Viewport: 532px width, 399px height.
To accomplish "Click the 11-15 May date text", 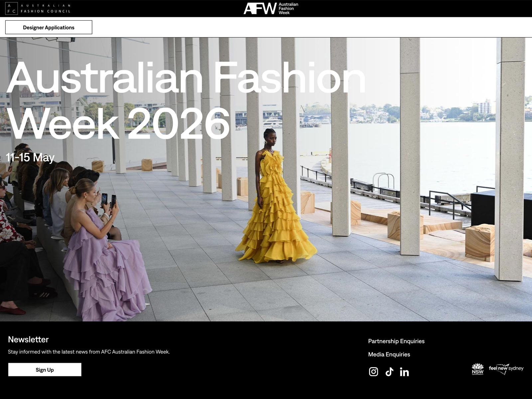I will 30,157.
